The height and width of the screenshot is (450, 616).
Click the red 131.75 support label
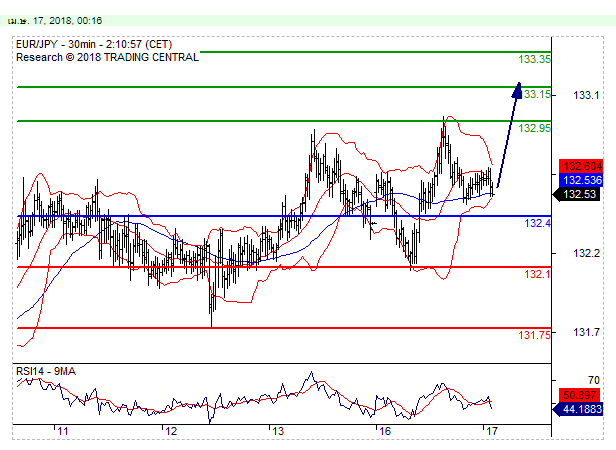[534, 335]
